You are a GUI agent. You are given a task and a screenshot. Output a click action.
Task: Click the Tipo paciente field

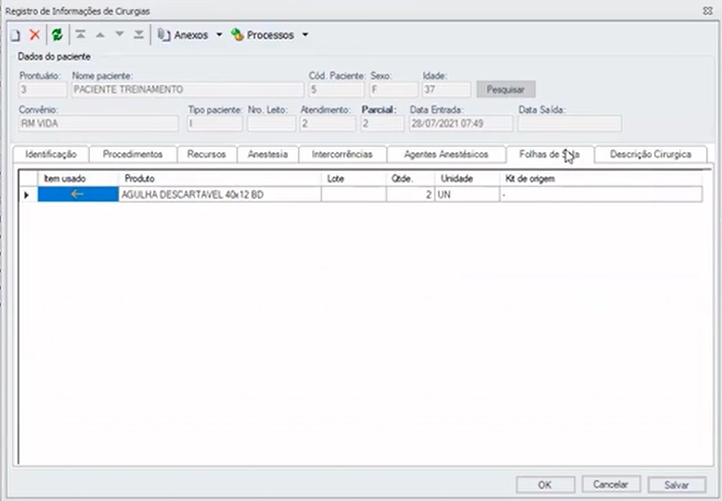pos(215,123)
